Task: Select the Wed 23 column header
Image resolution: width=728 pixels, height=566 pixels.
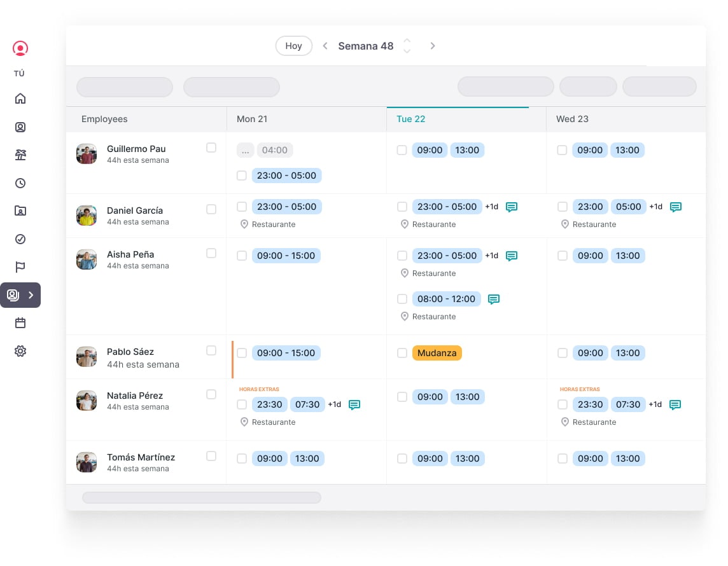Action: (572, 119)
